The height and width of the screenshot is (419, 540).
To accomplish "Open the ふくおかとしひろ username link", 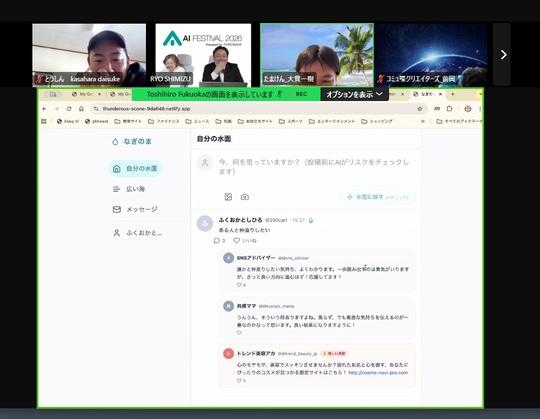I will click(240, 220).
